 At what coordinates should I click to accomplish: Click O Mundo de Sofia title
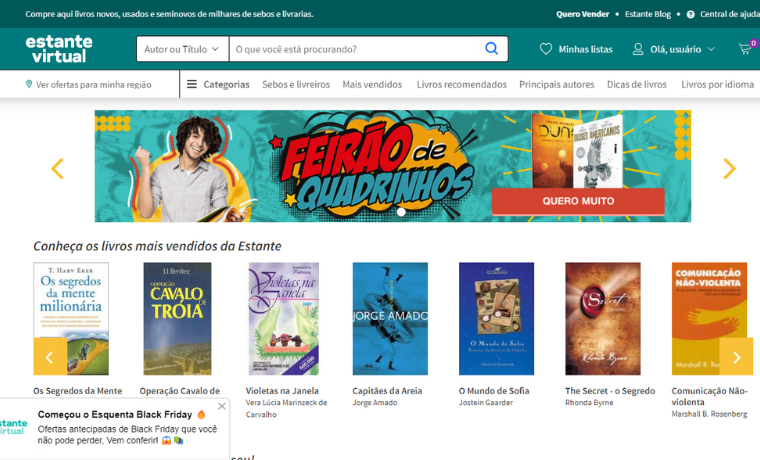click(x=494, y=391)
